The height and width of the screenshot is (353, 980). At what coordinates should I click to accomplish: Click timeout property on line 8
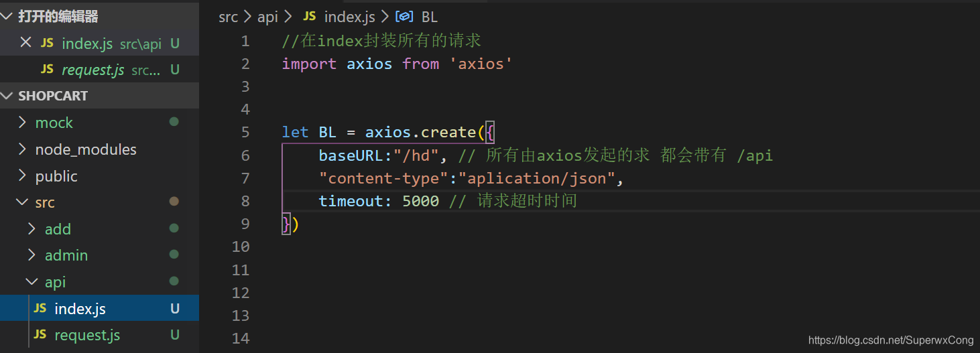click(x=351, y=201)
